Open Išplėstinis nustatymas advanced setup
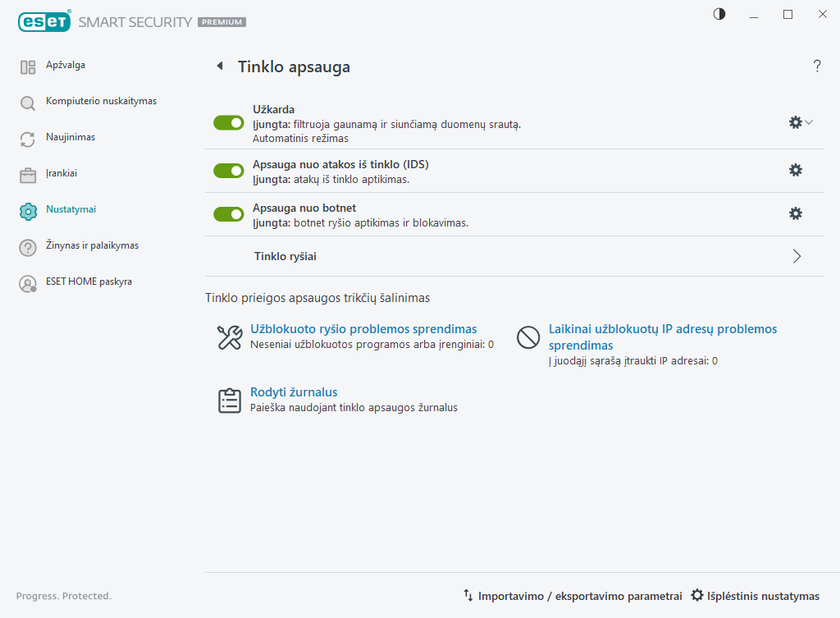Image resolution: width=840 pixels, height=618 pixels. click(756, 596)
